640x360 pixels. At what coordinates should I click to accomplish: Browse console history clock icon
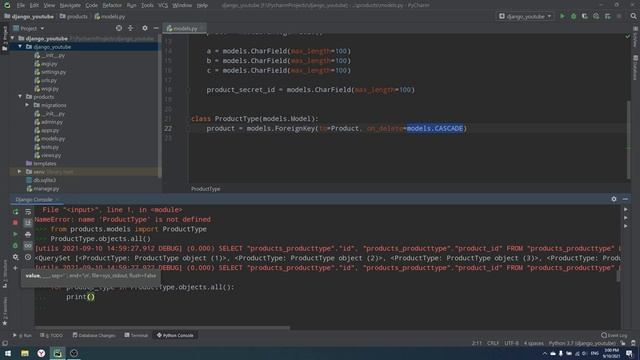(28, 257)
